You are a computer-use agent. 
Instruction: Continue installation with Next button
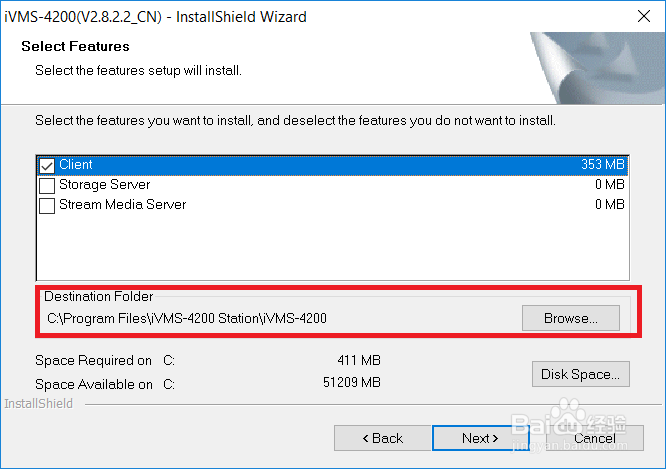pos(480,438)
